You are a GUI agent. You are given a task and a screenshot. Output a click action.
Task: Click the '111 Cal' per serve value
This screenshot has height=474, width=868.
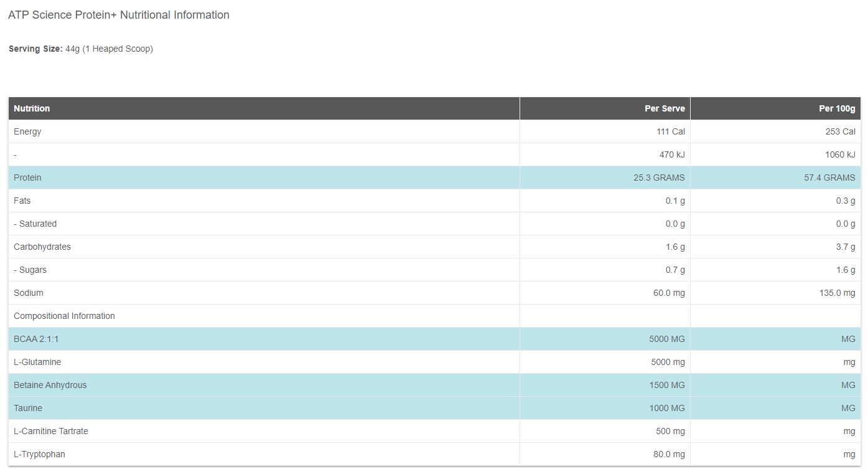pos(670,131)
